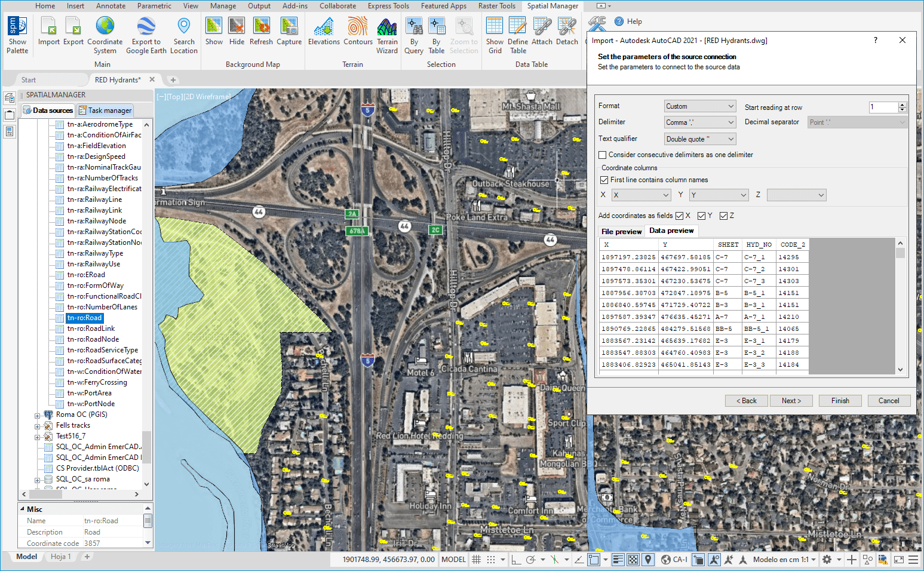Click the Start reading at row field
Image resolution: width=924 pixels, height=571 pixels.
coord(883,107)
